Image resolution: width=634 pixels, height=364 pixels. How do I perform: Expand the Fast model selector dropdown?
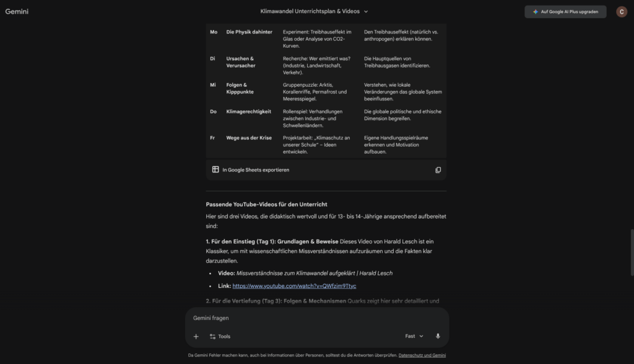414,336
